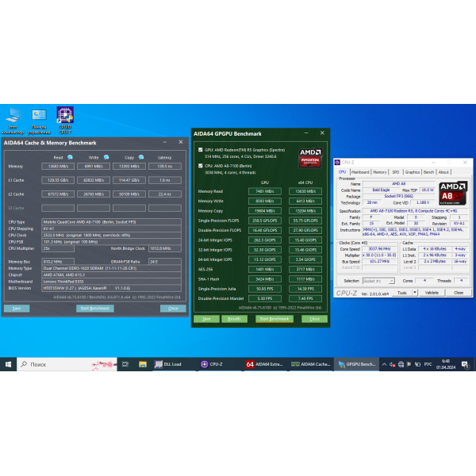476x476 pixels.
Task: Open File Explorer from the taskbar
Action: tap(142, 364)
